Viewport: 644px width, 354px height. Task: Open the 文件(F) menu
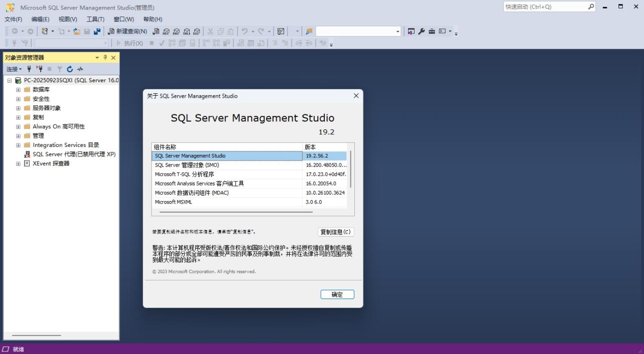click(x=12, y=19)
